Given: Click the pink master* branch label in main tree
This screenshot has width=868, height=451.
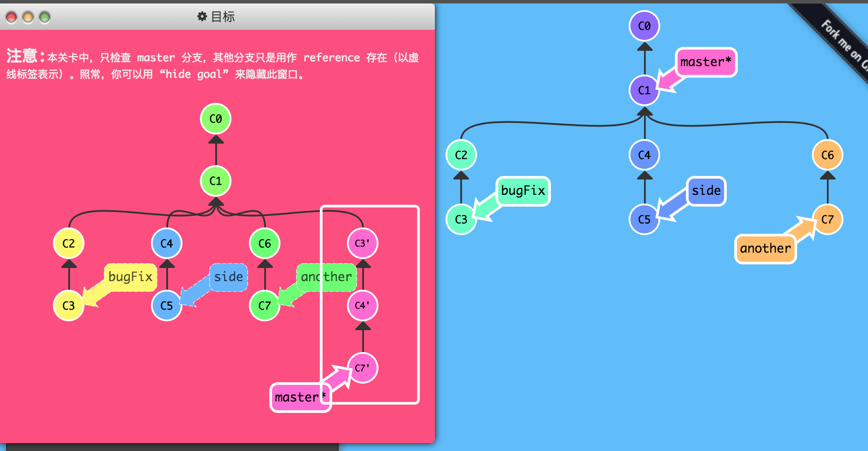Looking at the screenshot, I should pos(706,62).
